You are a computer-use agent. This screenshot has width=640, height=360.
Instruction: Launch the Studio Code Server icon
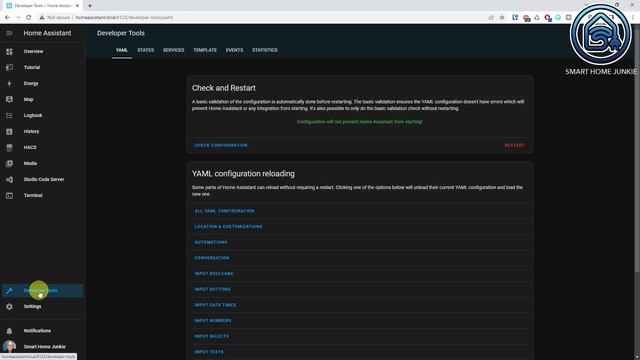pos(9,179)
